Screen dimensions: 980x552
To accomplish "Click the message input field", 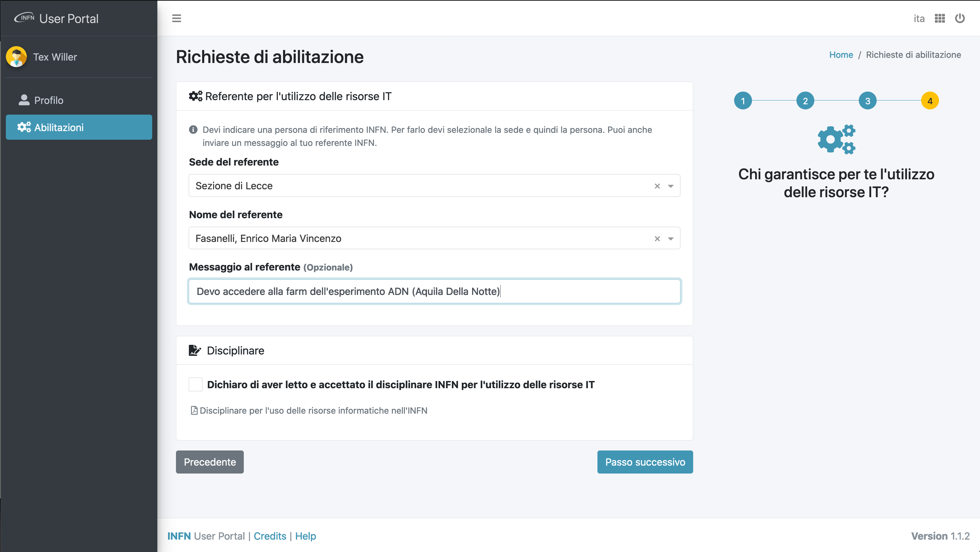I will [x=434, y=291].
